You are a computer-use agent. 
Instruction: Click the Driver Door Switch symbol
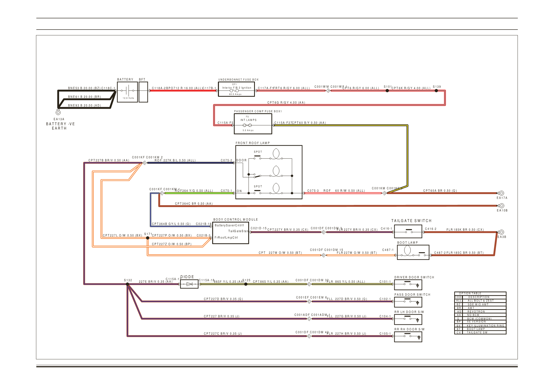pos(408,285)
